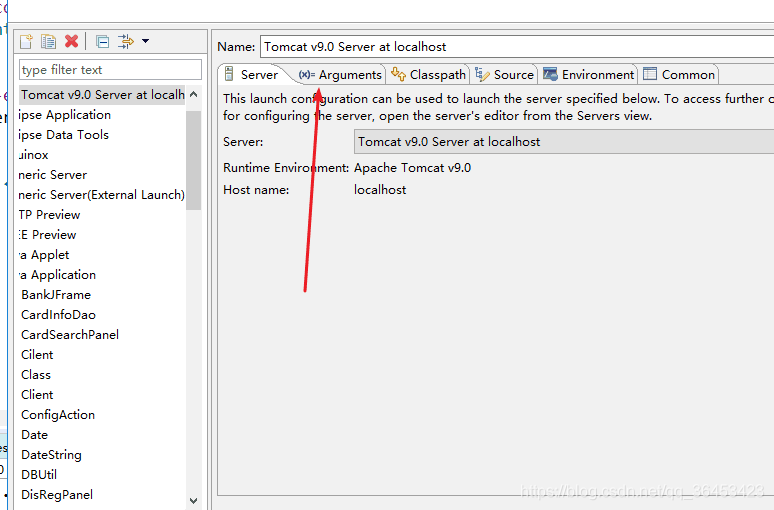Click the tree scrollbar up arrow
This screenshot has width=774, height=510.
coord(194,94)
